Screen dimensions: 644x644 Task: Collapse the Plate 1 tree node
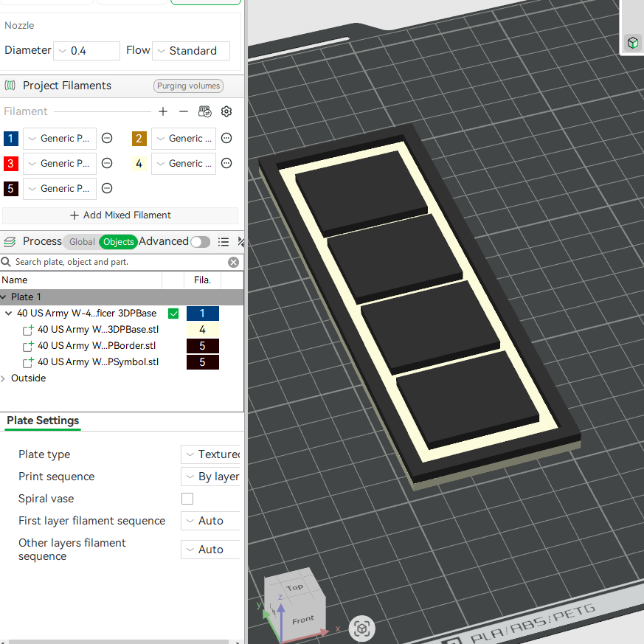click(4, 297)
